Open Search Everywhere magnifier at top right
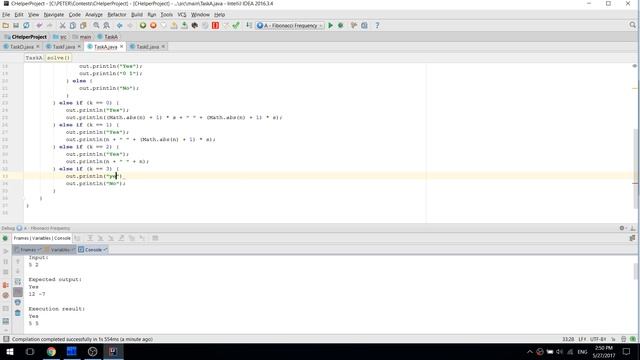Image resolution: width=640 pixels, height=360 pixels. (x=633, y=25)
